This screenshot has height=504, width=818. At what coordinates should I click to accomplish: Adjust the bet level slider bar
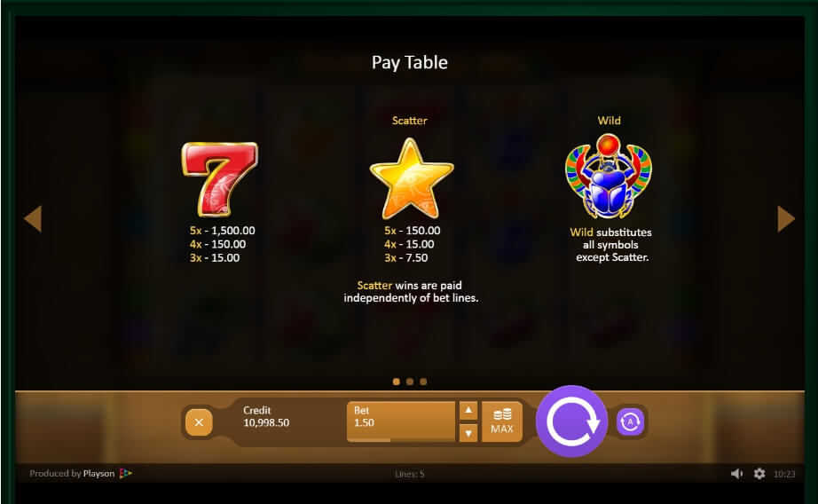(401, 440)
